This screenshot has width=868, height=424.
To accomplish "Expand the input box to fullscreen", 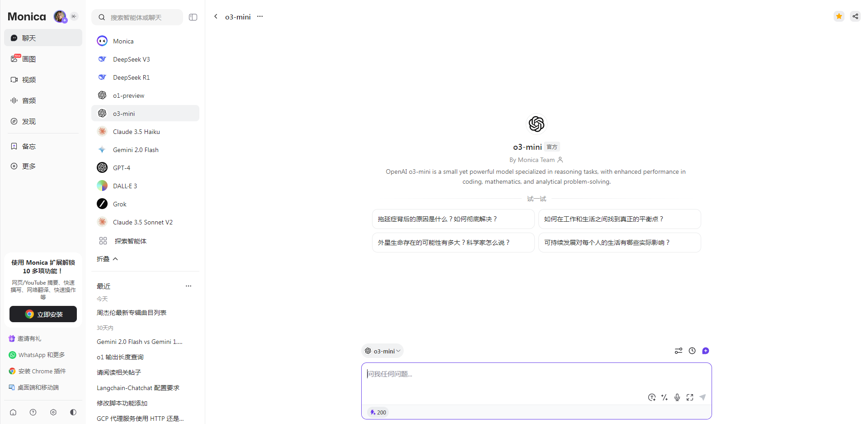I will tap(690, 397).
